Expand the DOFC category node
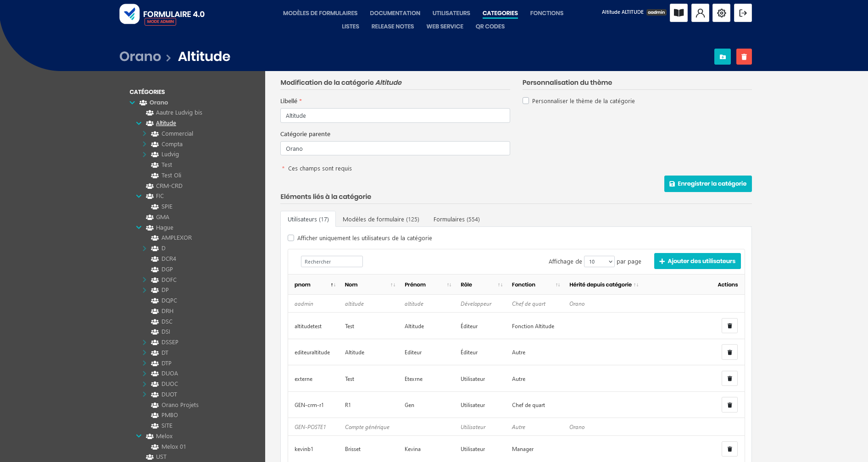 tap(145, 280)
